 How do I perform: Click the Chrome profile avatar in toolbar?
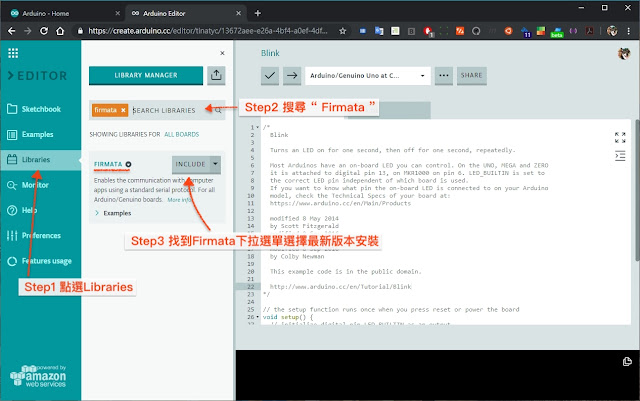click(612, 31)
